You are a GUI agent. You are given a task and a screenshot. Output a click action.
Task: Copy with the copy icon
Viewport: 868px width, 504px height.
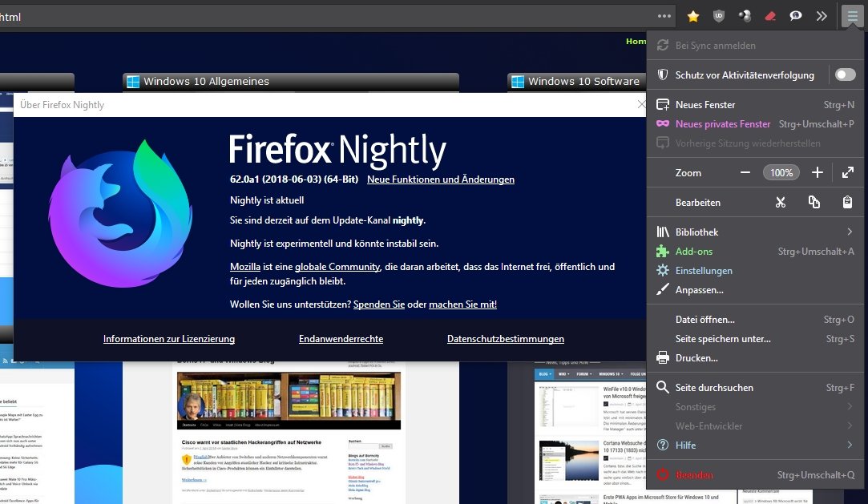(813, 203)
